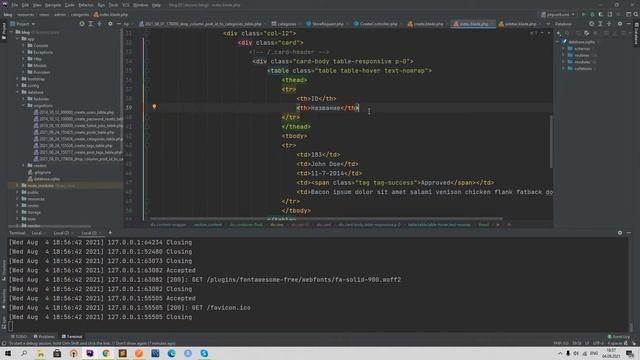Collapse the migrations folder
The image size is (640, 360).
tap(24, 105)
